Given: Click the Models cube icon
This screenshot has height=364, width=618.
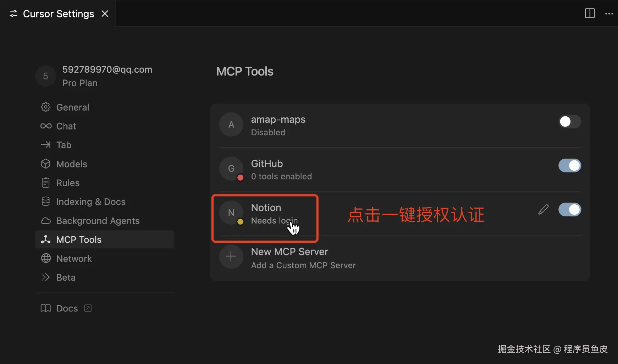Looking at the screenshot, I should (46, 164).
